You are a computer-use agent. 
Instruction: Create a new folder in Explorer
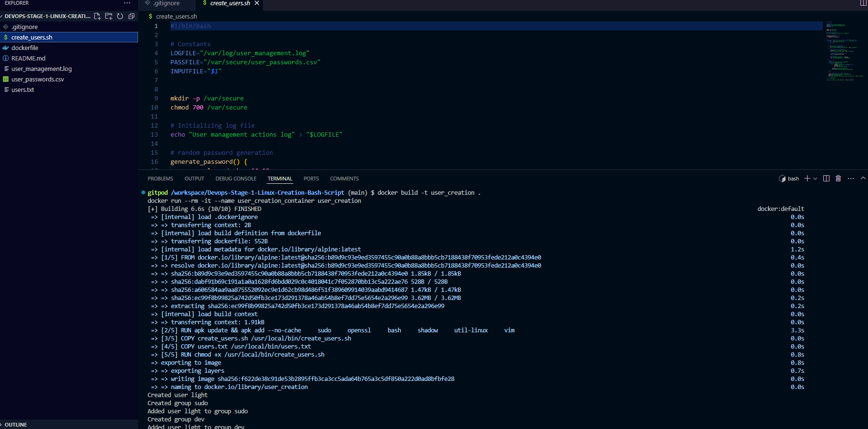(x=109, y=16)
